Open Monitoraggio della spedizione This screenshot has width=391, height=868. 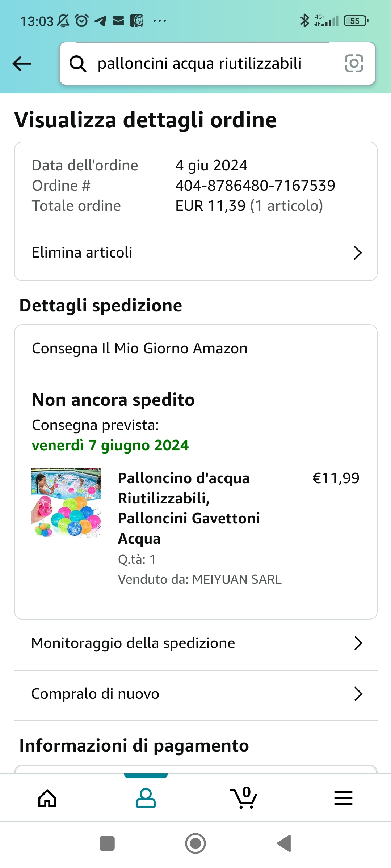tap(133, 643)
